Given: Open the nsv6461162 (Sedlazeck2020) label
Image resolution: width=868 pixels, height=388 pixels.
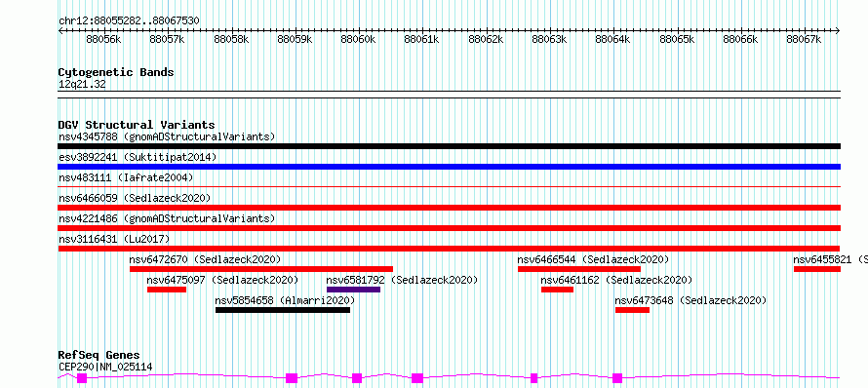Looking at the screenshot, I should 616,280.
